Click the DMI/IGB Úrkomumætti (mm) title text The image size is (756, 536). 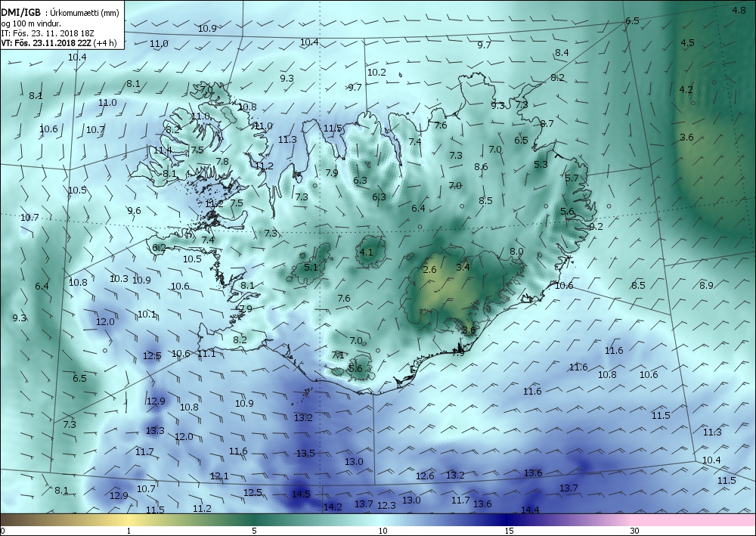(60, 13)
